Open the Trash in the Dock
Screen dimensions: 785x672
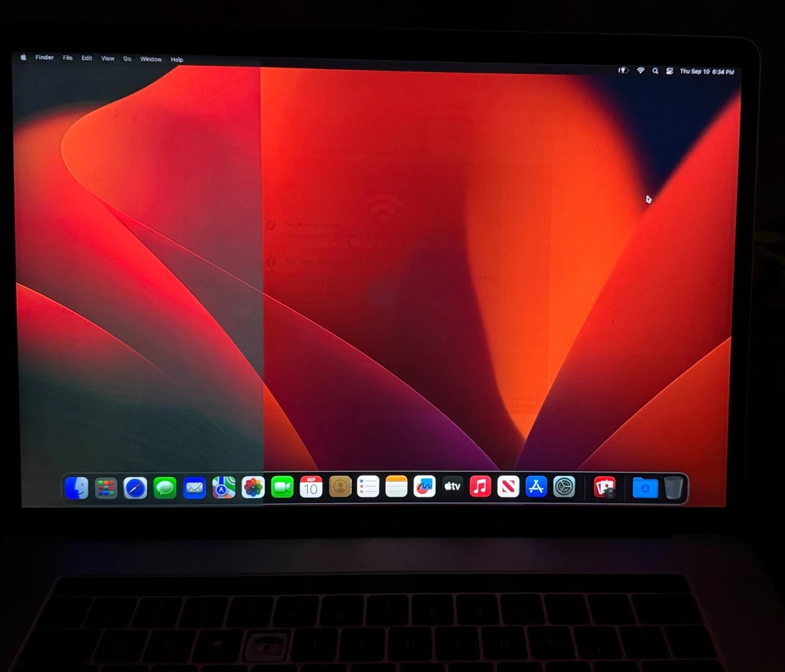pos(673,488)
